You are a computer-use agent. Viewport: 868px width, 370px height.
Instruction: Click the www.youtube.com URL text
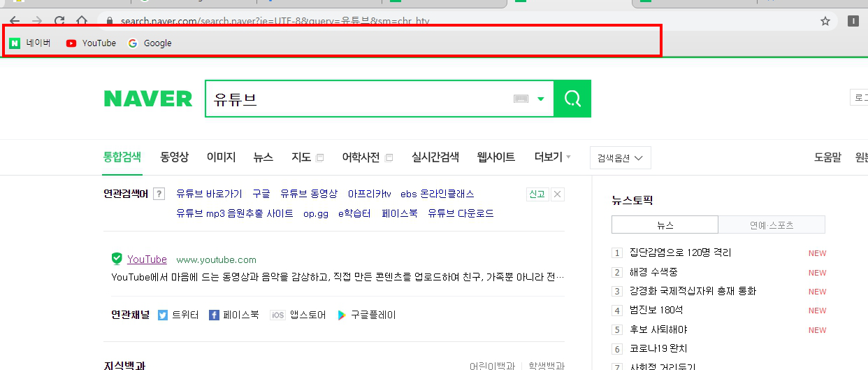216,259
